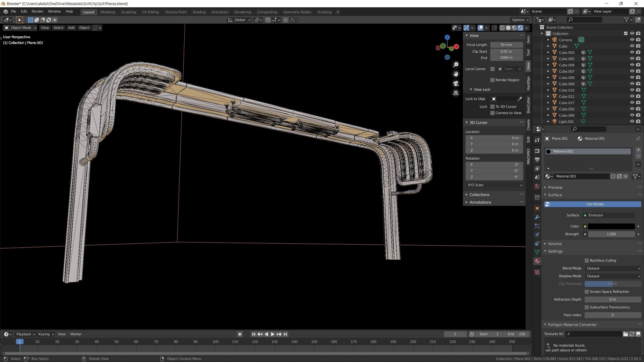
Task: Open the Blend Mode dropdown
Action: [x=613, y=268]
